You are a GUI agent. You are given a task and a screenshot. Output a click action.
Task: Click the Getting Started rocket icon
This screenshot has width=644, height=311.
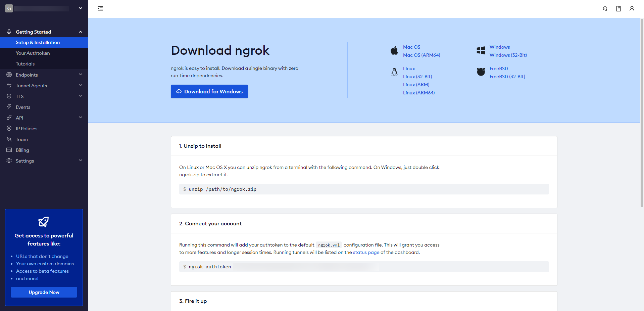[x=9, y=32]
